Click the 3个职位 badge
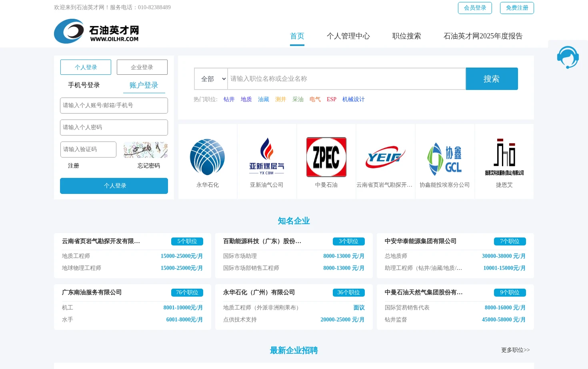The width and height of the screenshot is (588, 369). 348,241
